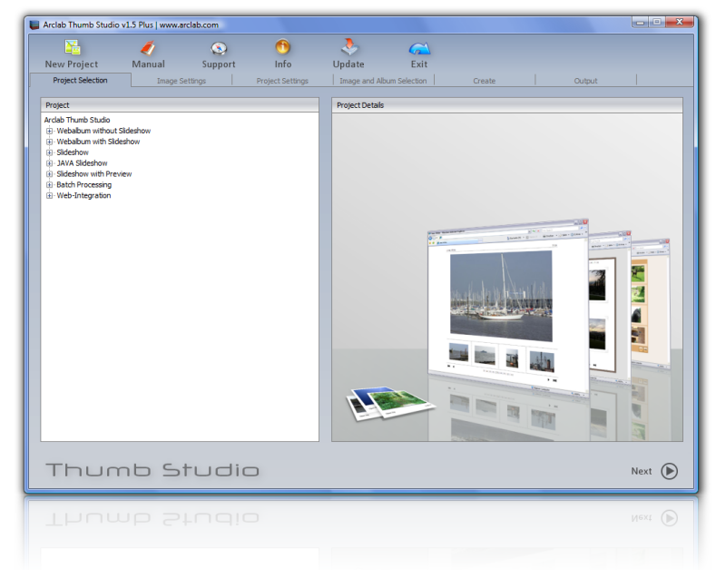Expand the Batch Processing node
This screenshot has height=588, width=726.
[49, 185]
